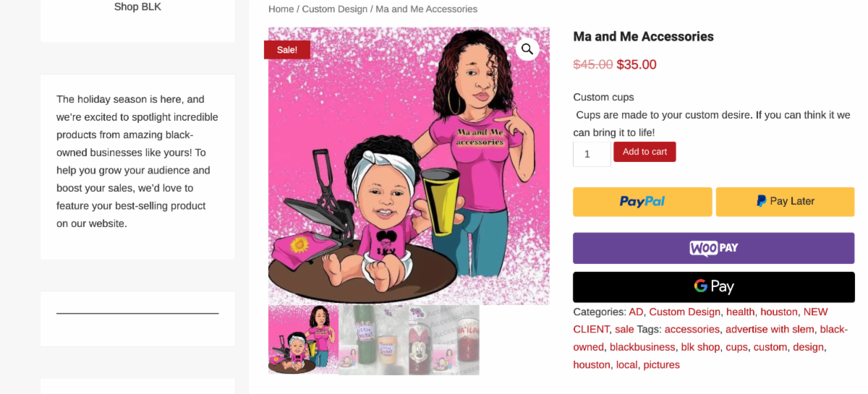Open the magnifier zoom icon on product image
The height and width of the screenshot is (394, 868).
pyautogui.click(x=527, y=49)
